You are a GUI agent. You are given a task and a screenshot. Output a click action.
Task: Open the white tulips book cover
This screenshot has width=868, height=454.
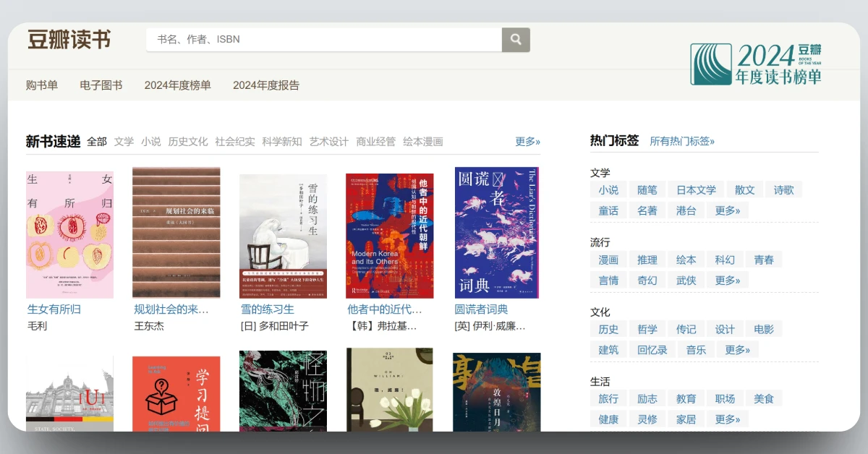pos(390,390)
